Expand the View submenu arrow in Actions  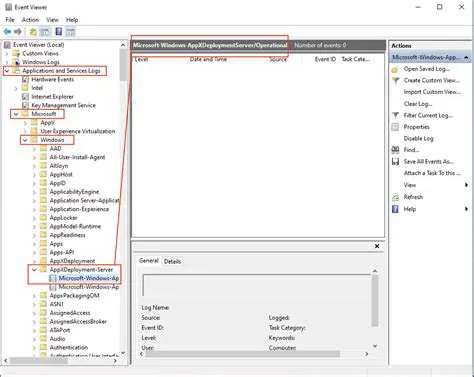[466, 185]
